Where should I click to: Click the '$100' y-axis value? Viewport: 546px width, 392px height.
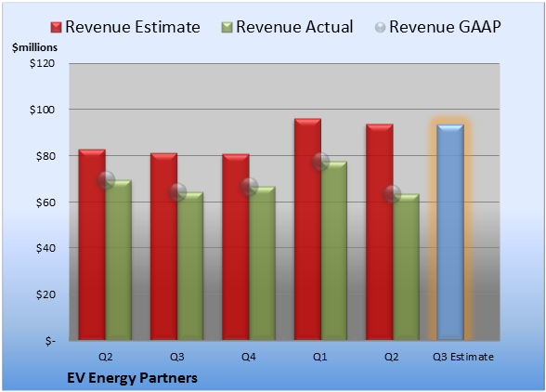point(42,110)
